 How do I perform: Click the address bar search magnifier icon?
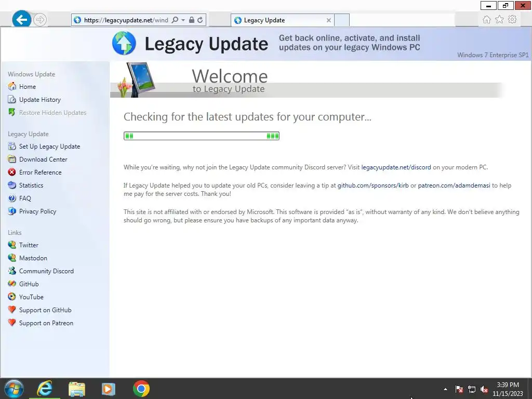[175, 20]
